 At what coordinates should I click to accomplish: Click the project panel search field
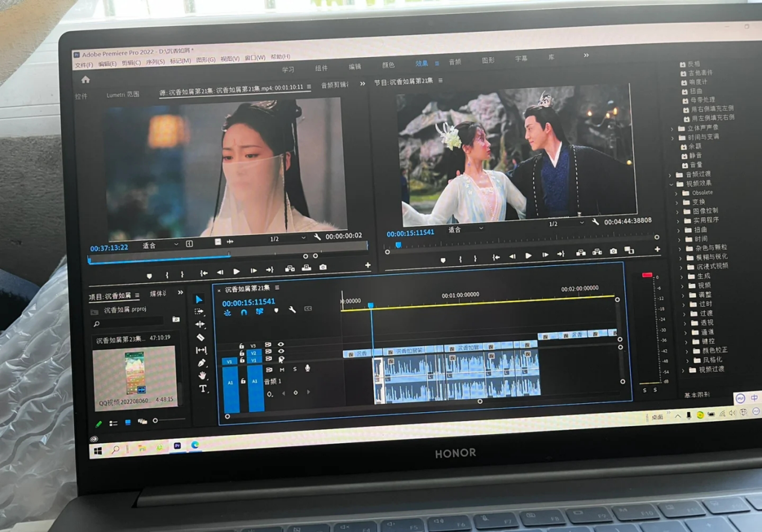[129, 323]
